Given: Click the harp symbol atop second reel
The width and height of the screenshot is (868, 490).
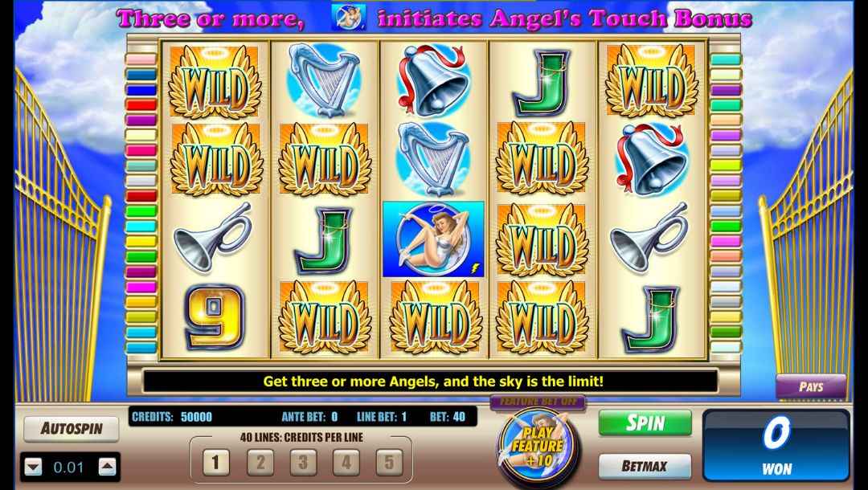Looking at the screenshot, I should 324,80.
